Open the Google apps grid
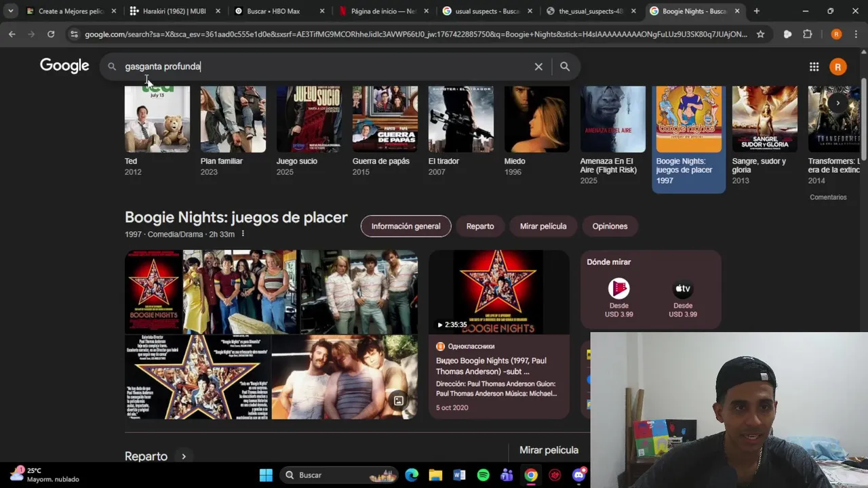The image size is (868, 488). pos(814,66)
